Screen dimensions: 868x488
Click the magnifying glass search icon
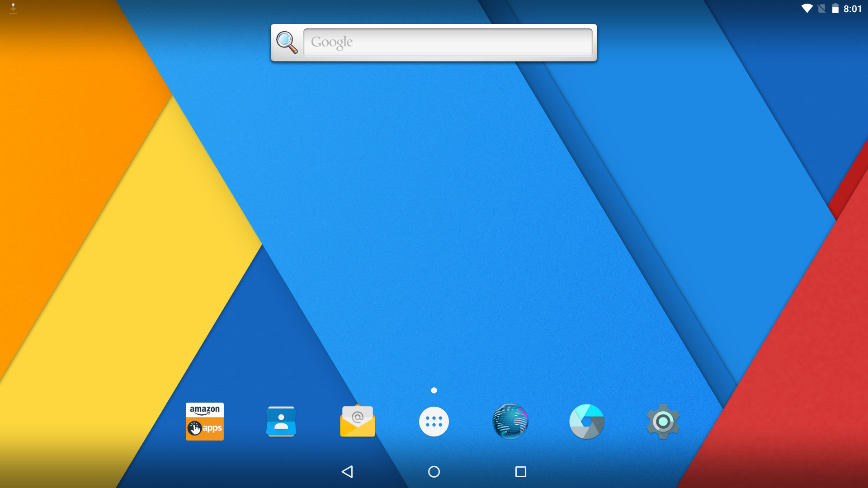[x=287, y=42]
